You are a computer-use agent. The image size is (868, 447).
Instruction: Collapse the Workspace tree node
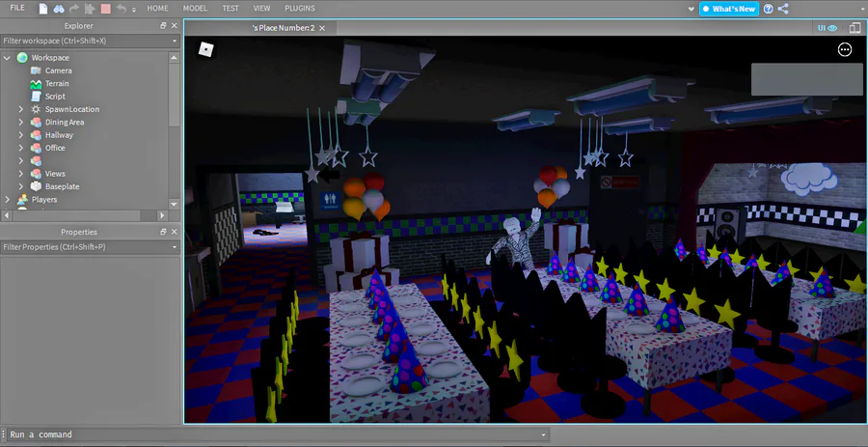pyautogui.click(x=7, y=58)
